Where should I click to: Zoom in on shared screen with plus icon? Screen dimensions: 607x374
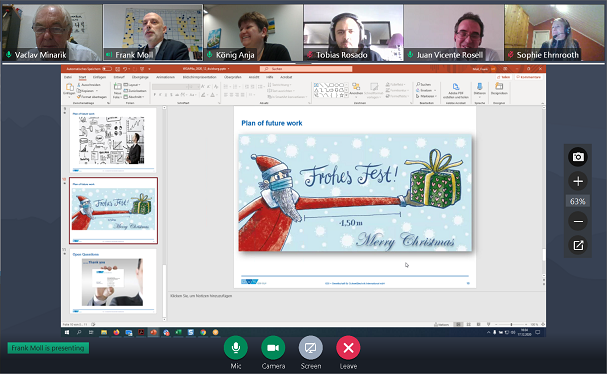[578, 181]
